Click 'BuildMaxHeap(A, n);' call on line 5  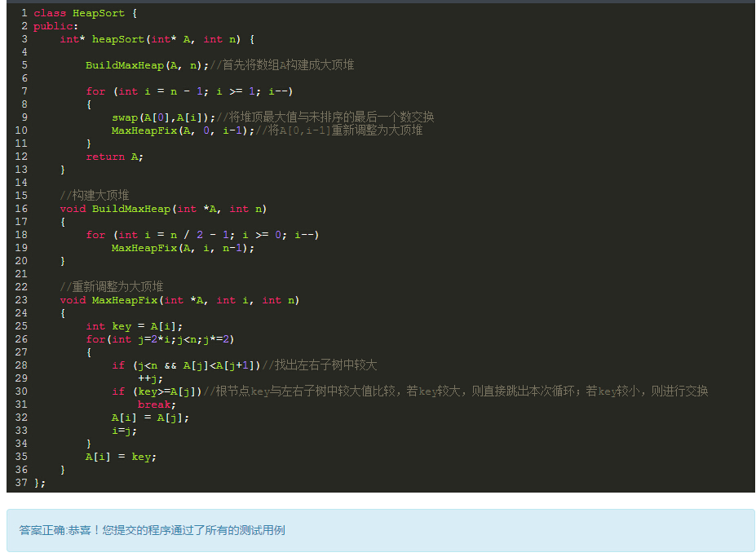(x=147, y=65)
